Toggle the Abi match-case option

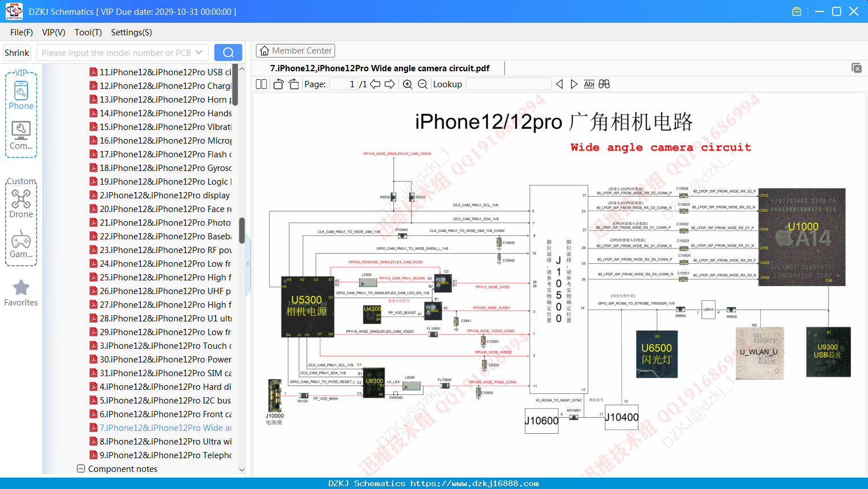pyautogui.click(x=589, y=84)
